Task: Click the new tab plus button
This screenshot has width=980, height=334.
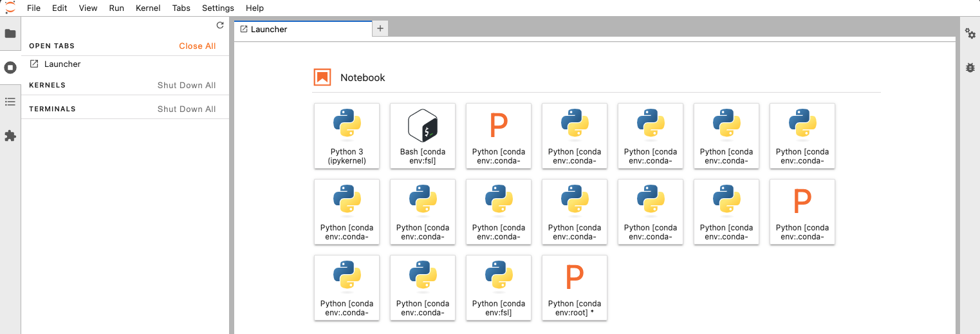Action: 380,28
